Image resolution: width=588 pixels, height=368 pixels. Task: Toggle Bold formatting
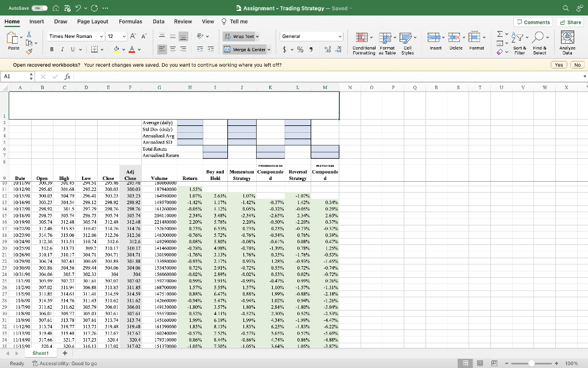click(52, 50)
